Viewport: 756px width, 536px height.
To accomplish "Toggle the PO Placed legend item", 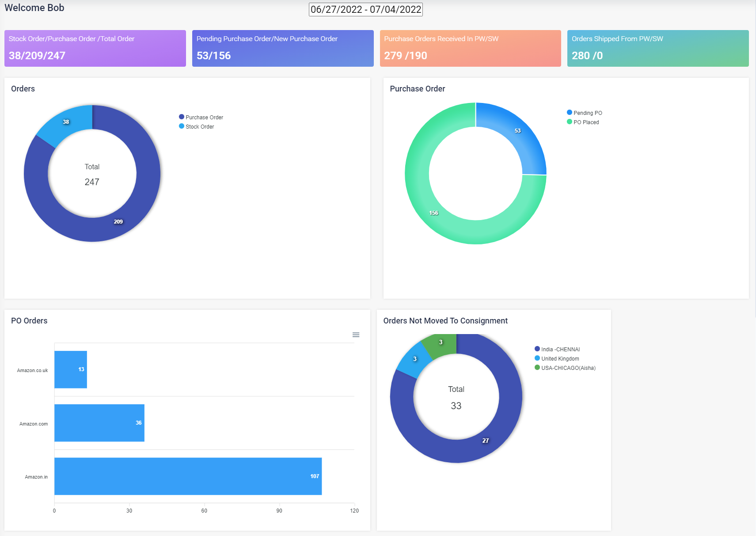I will [583, 122].
